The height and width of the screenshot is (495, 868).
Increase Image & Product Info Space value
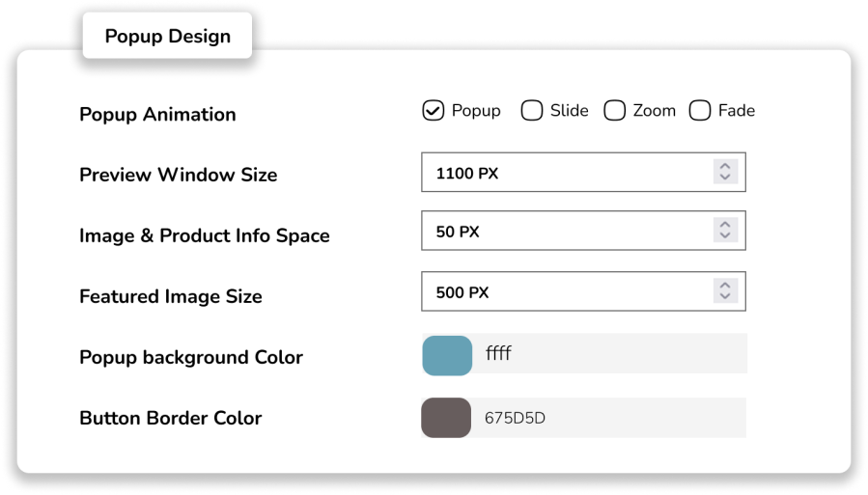(x=725, y=225)
